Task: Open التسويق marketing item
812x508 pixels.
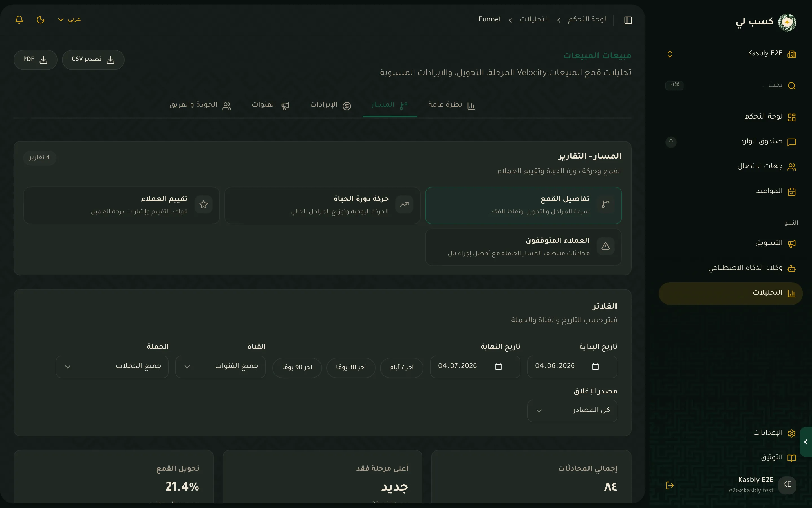Action: point(731,243)
